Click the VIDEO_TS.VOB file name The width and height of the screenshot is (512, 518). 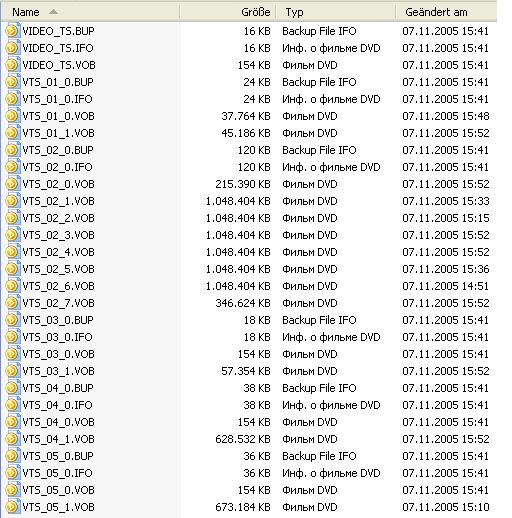pos(59,65)
